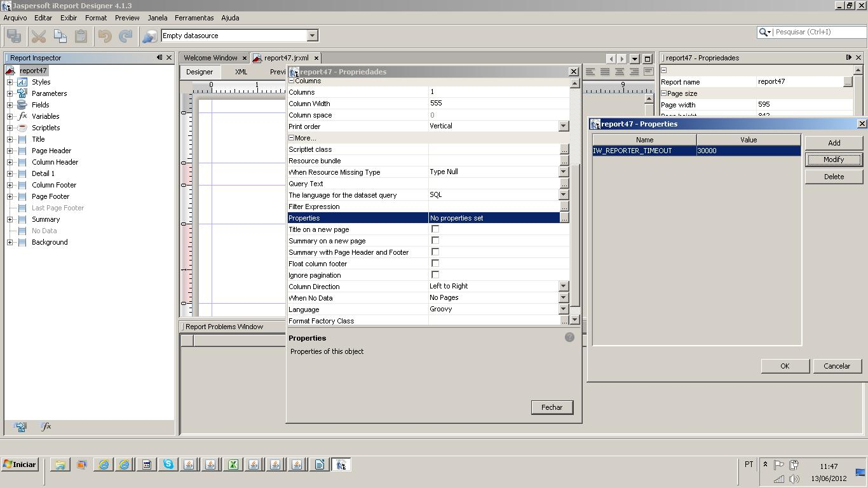Click Cancelar in Properties dialog

click(837, 366)
